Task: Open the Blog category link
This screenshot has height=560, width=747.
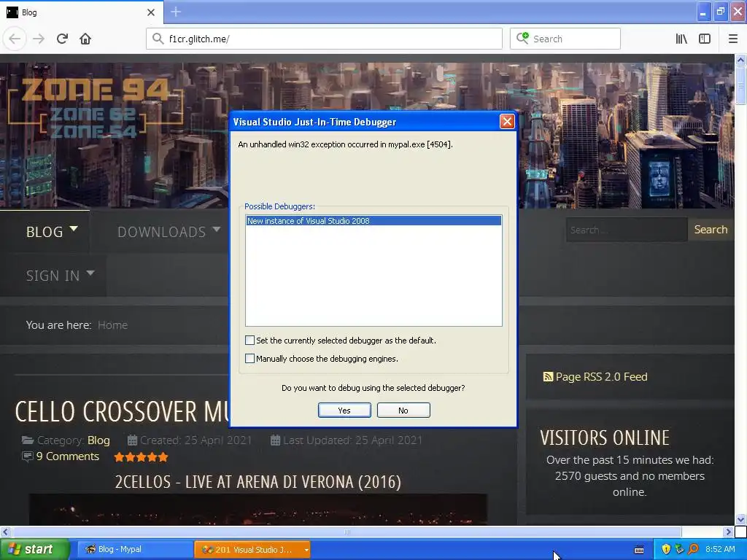Action: tap(98, 440)
